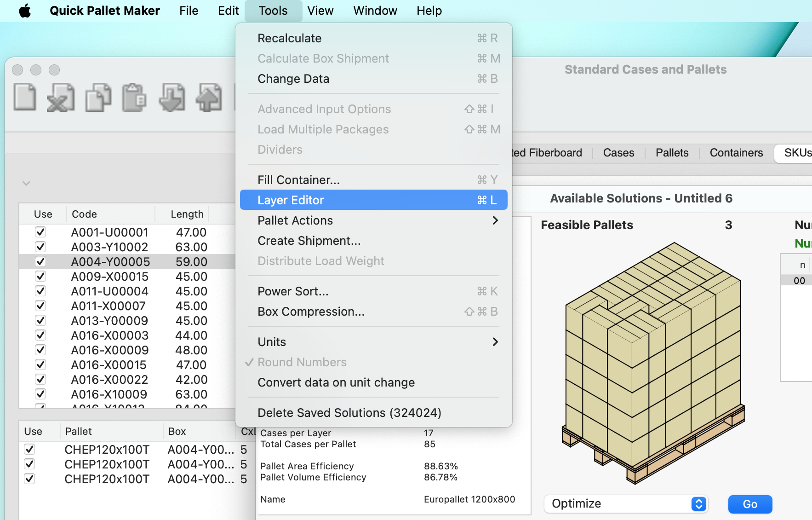Open the Edit menu
The image size is (812, 520).
228,11
